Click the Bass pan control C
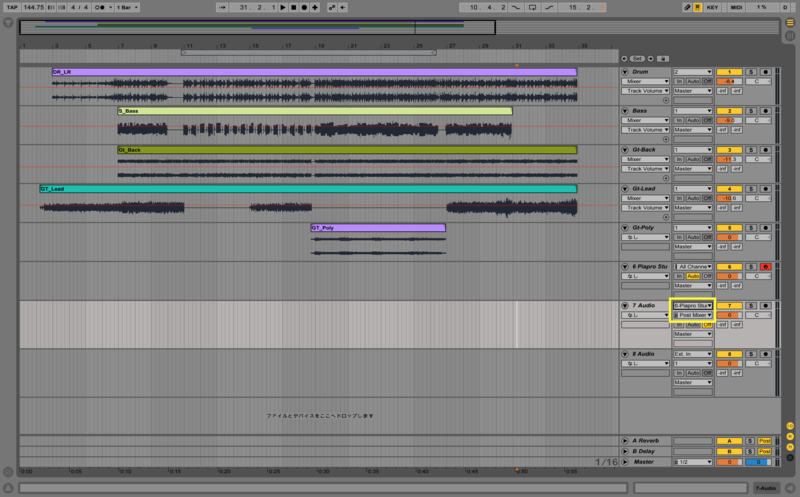This screenshot has height=497, width=800. (758, 120)
